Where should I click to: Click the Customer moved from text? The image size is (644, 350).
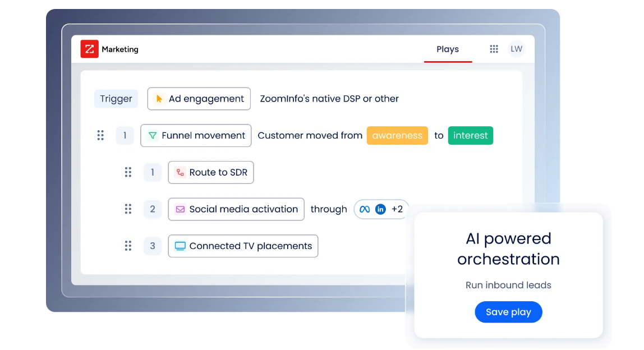[x=310, y=135]
